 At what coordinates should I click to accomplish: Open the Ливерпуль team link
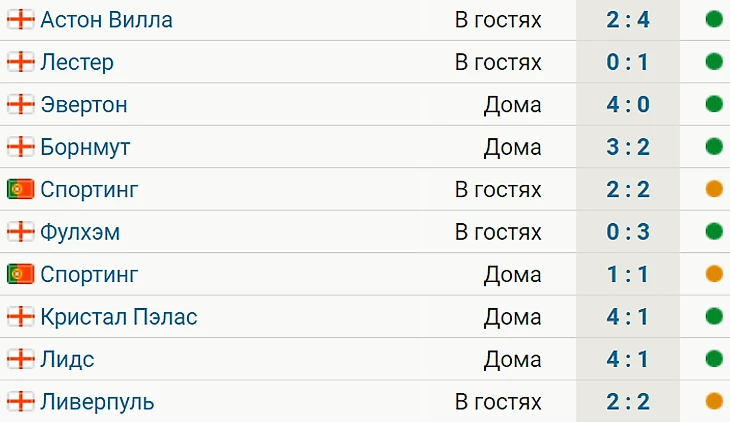(x=97, y=402)
